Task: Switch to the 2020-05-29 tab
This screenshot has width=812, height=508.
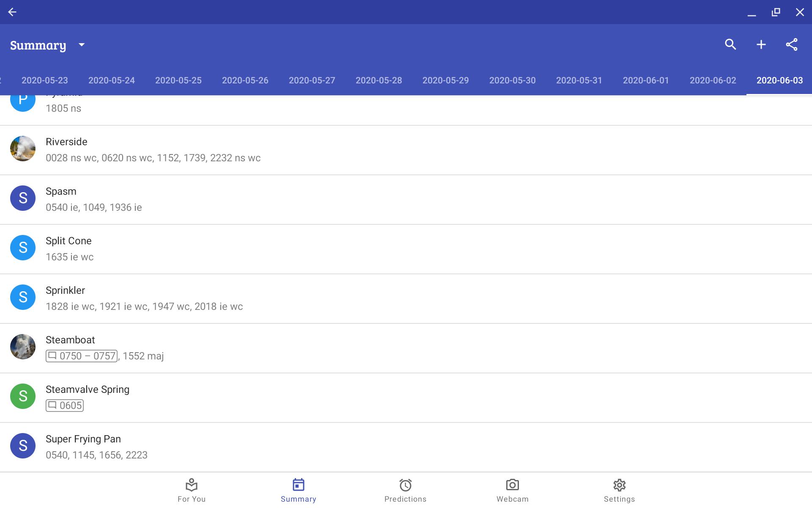Action: (446, 80)
